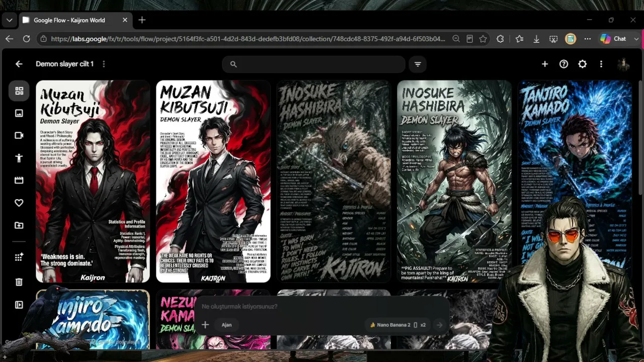
Task: Click the browser back arrow
Action: (10, 39)
